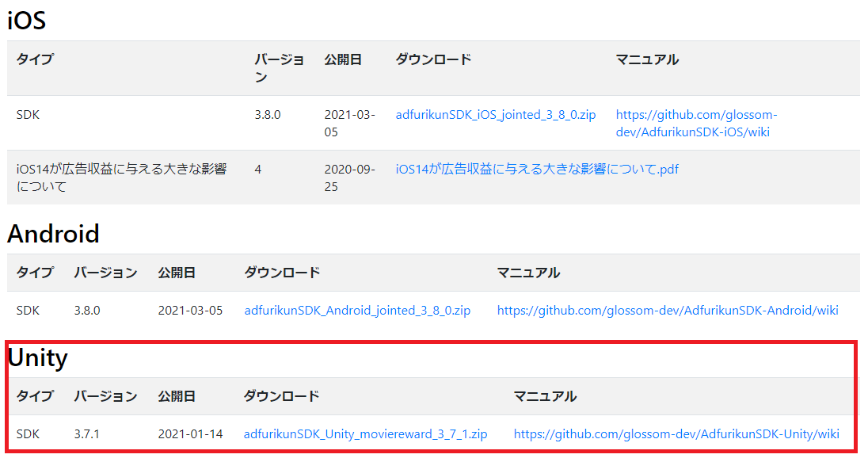The width and height of the screenshot is (868, 462).
Task: Click the タイプ column header in iOS table
Action: (x=34, y=59)
